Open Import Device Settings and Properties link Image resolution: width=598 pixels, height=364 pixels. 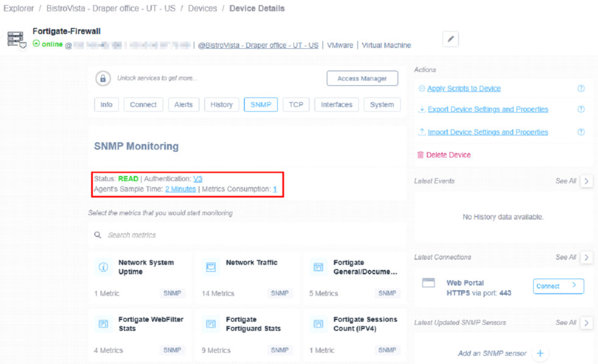(488, 132)
